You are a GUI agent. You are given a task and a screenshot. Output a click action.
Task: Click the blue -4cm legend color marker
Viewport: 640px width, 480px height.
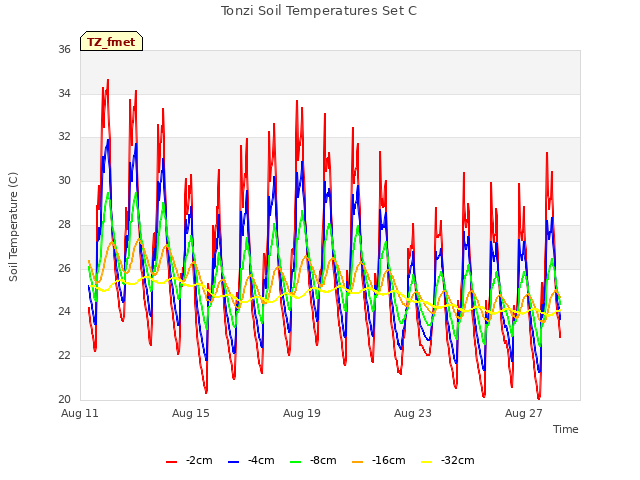tap(233, 462)
